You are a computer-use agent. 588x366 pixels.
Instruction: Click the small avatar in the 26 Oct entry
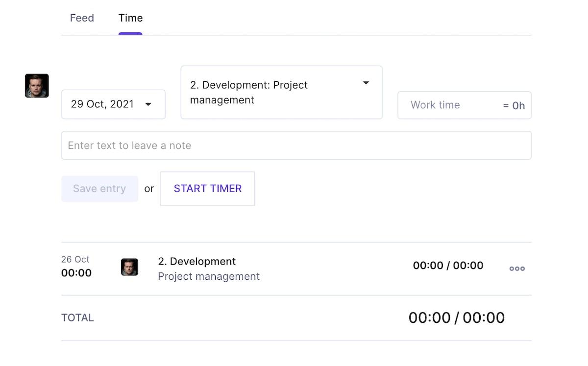point(129,267)
